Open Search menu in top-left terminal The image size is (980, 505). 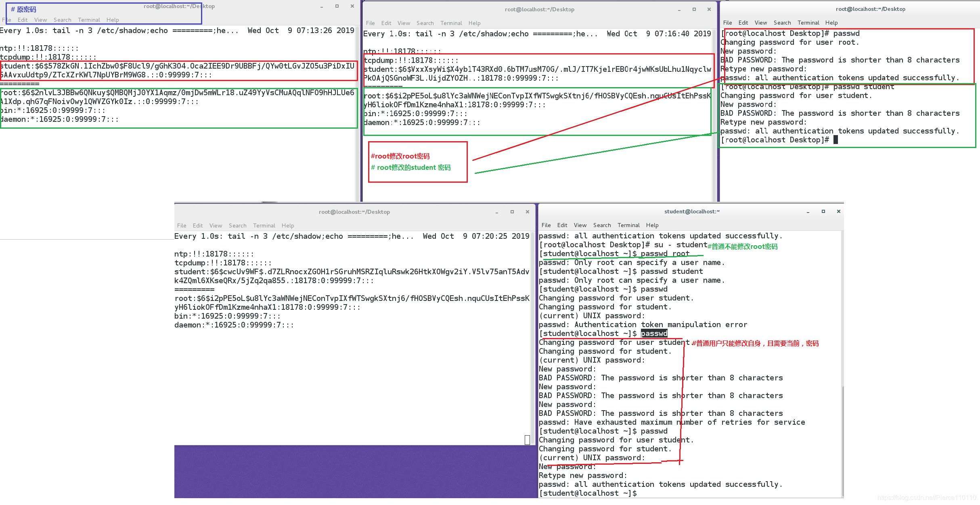click(x=62, y=20)
